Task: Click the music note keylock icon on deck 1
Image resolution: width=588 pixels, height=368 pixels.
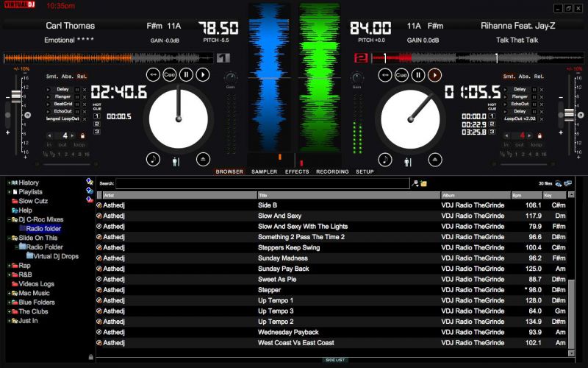Action: pyautogui.click(x=153, y=160)
